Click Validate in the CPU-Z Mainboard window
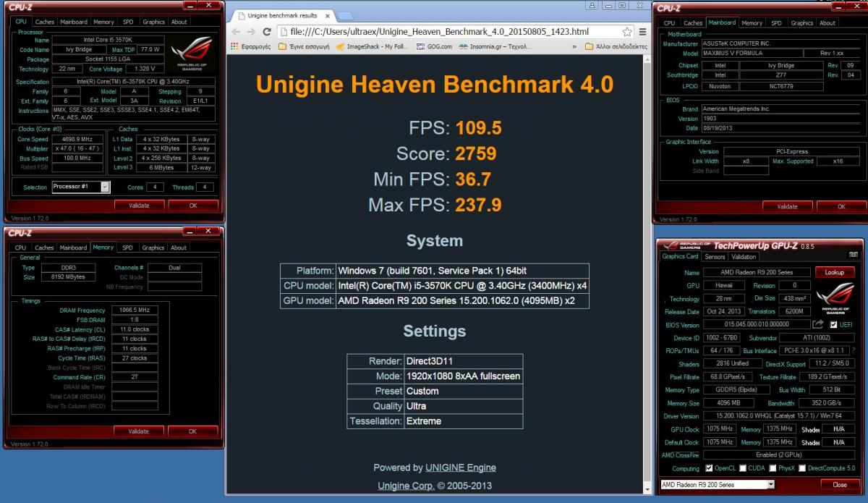The height and width of the screenshot is (503, 868). 787,206
